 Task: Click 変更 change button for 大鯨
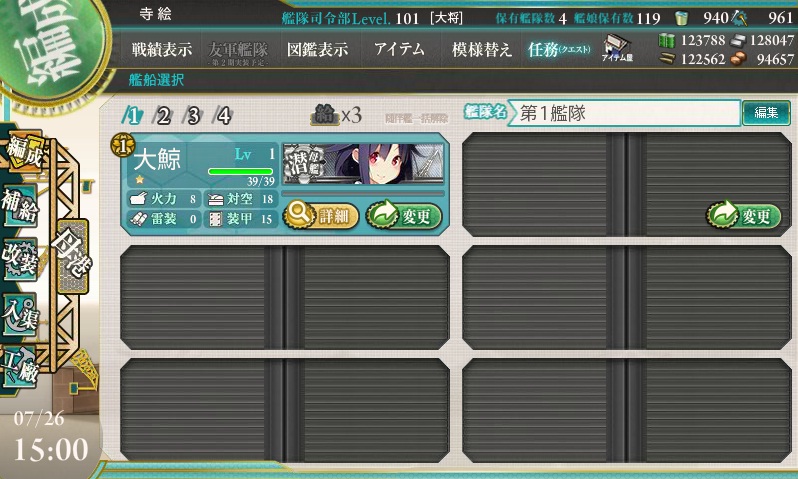[404, 215]
